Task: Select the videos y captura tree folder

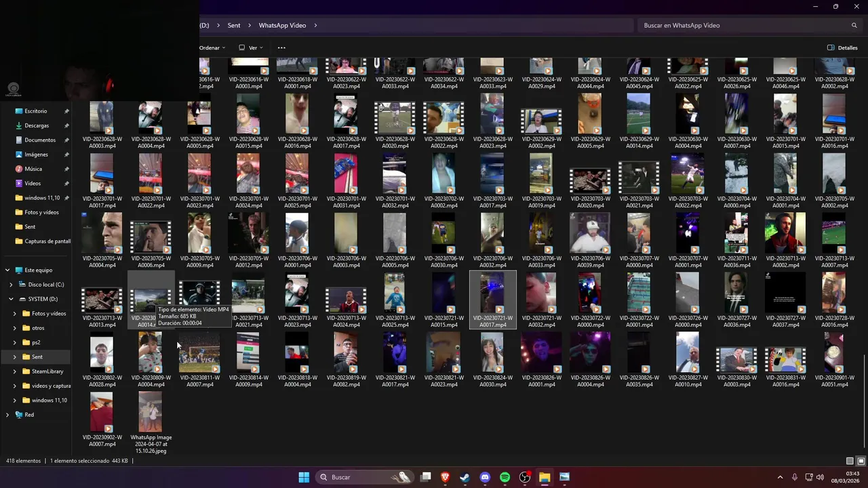Action: pyautogui.click(x=46, y=386)
